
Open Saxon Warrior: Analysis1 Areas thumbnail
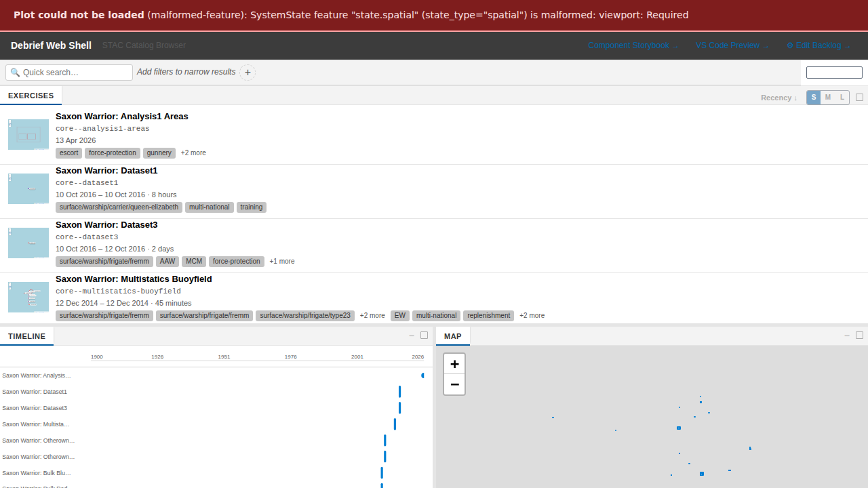pos(28,134)
